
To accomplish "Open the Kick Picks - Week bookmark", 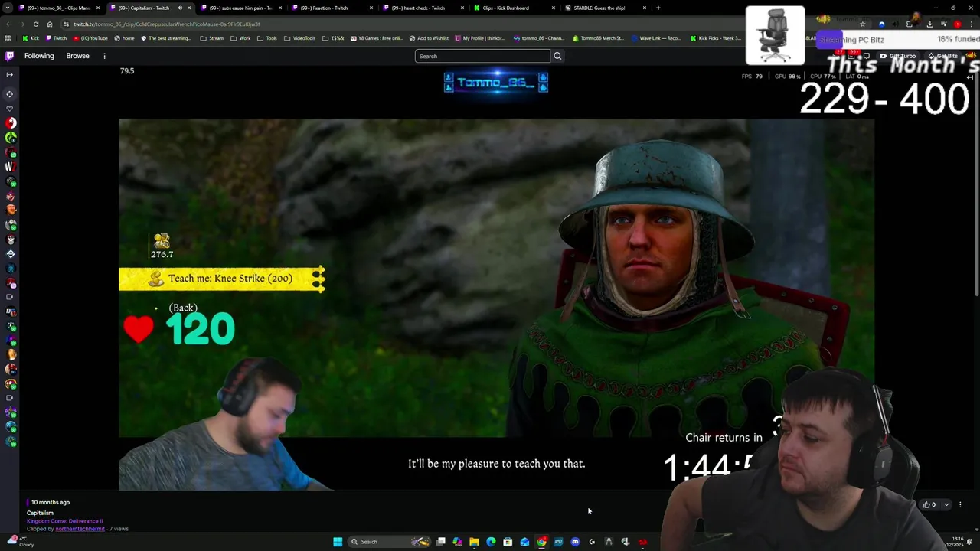I will tap(715, 38).
